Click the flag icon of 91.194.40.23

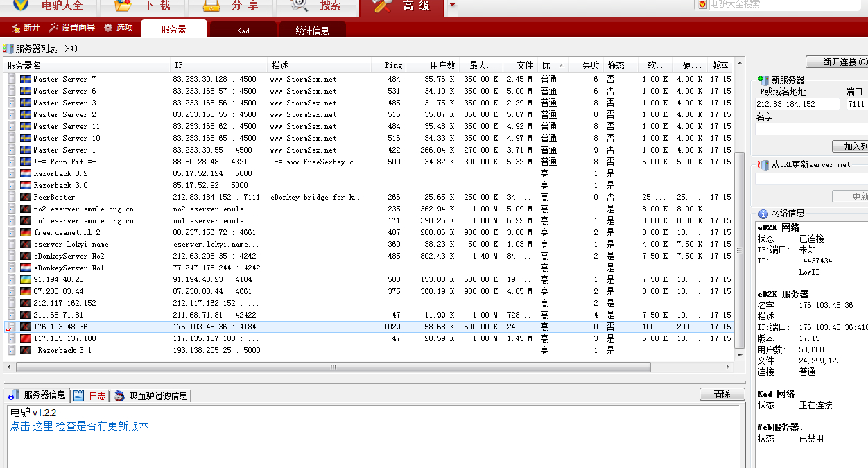click(x=26, y=279)
